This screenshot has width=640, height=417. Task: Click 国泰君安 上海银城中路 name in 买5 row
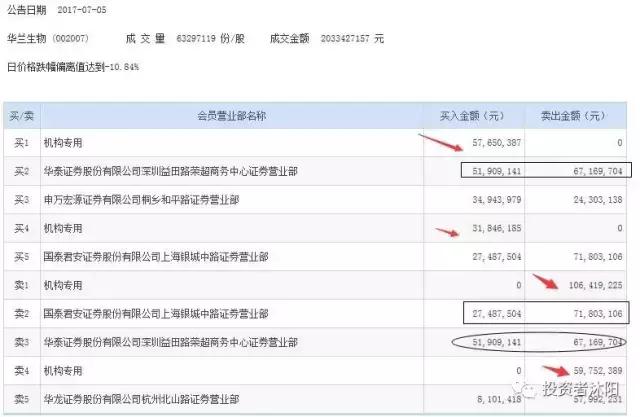point(156,257)
